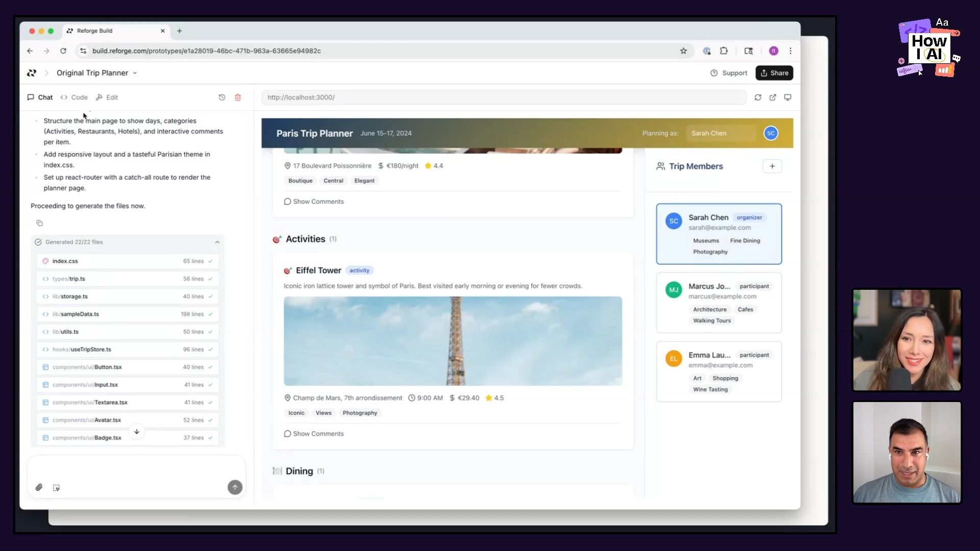The height and width of the screenshot is (551, 980).
Task: Add a trip member with plus button
Action: tap(772, 166)
